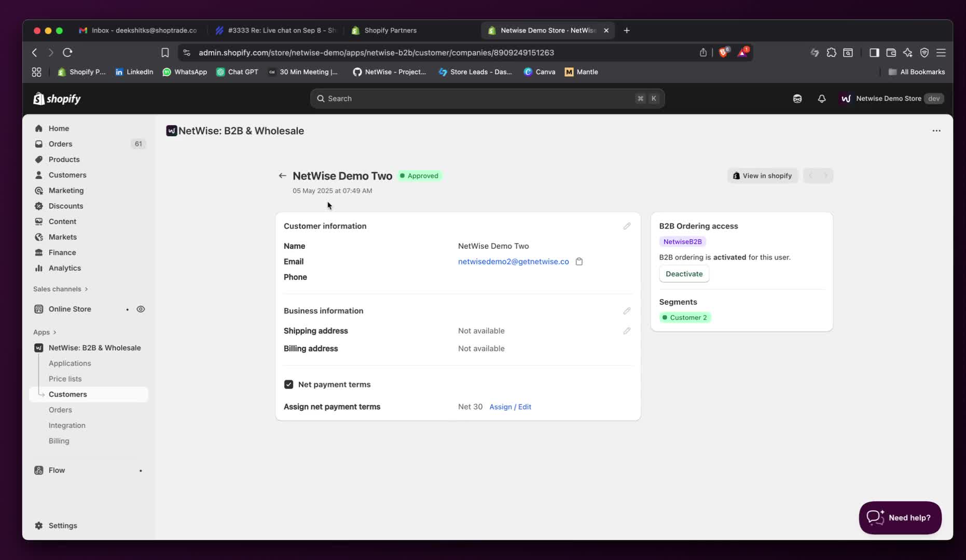Click the View in shopify button
Screen dimensions: 966x560
click(762, 176)
